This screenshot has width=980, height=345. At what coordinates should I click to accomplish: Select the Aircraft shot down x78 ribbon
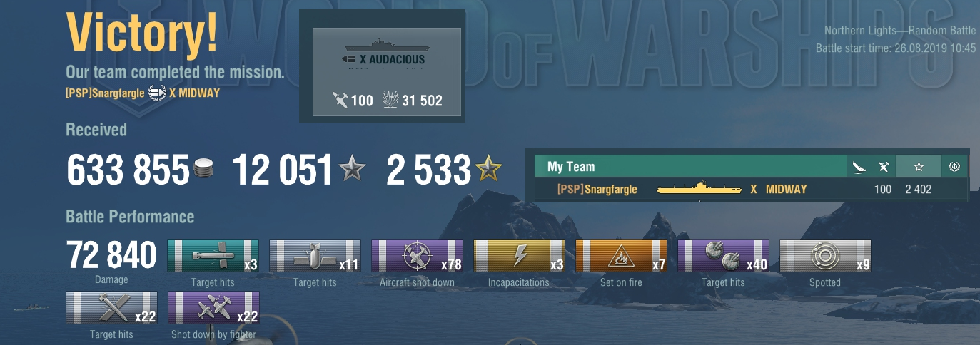[417, 256]
